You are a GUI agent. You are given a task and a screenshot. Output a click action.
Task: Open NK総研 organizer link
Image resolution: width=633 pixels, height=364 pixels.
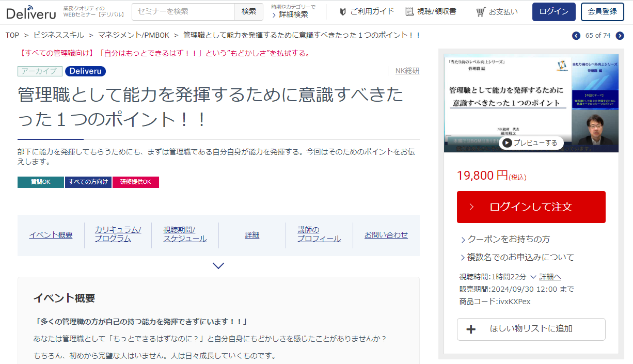[407, 71]
